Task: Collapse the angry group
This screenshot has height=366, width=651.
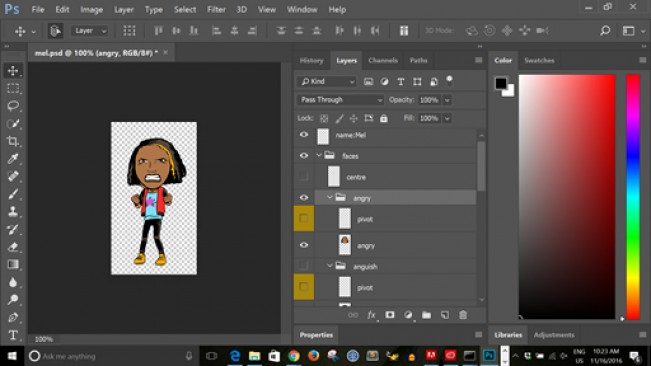Action: [330, 198]
